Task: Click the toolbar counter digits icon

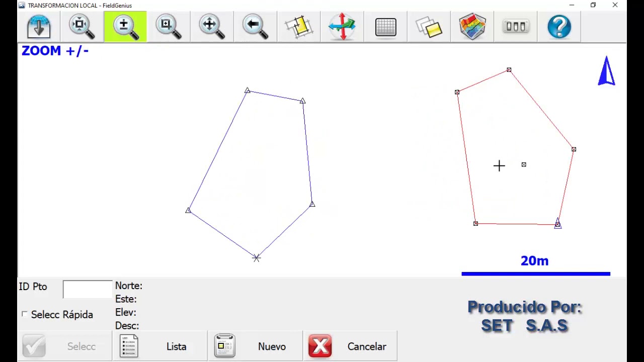Action: click(516, 26)
